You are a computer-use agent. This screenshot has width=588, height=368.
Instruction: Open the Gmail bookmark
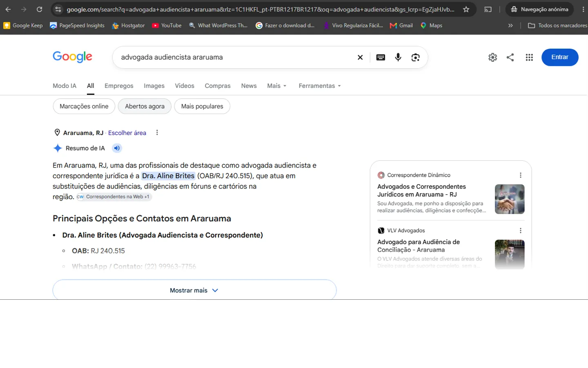click(401, 25)
